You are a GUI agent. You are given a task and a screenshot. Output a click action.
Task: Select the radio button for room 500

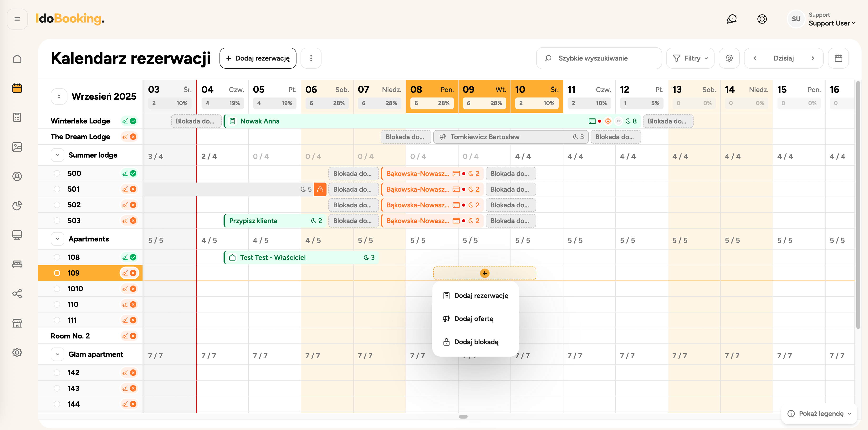pos(57,174)
